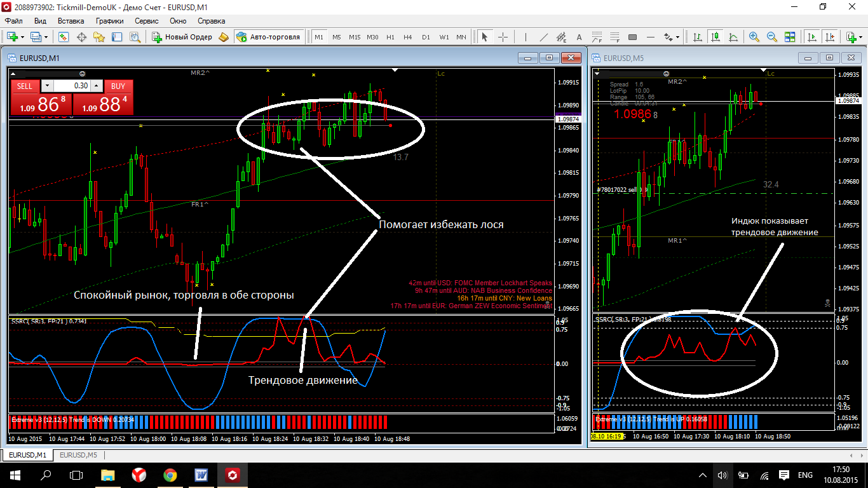The image size is (868, 488).
Task: Click the 0.30 lot volume field
Action: pyautogui.click(x=72, y=86)
